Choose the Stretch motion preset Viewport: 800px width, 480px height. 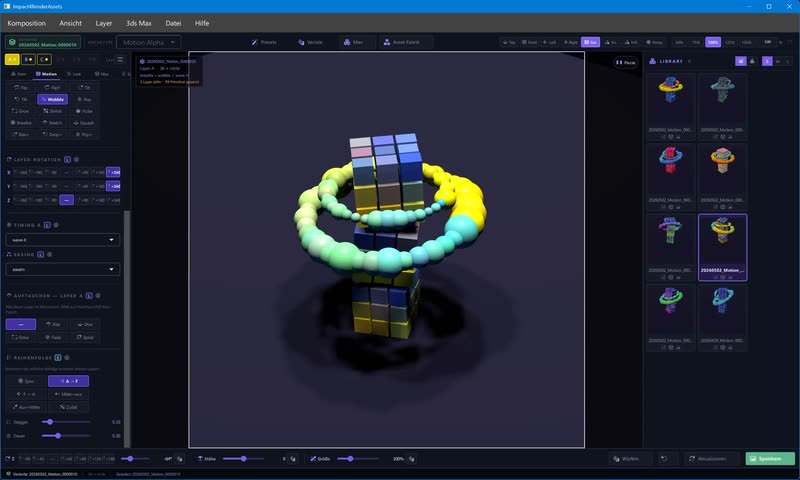[x=53, y=122]
